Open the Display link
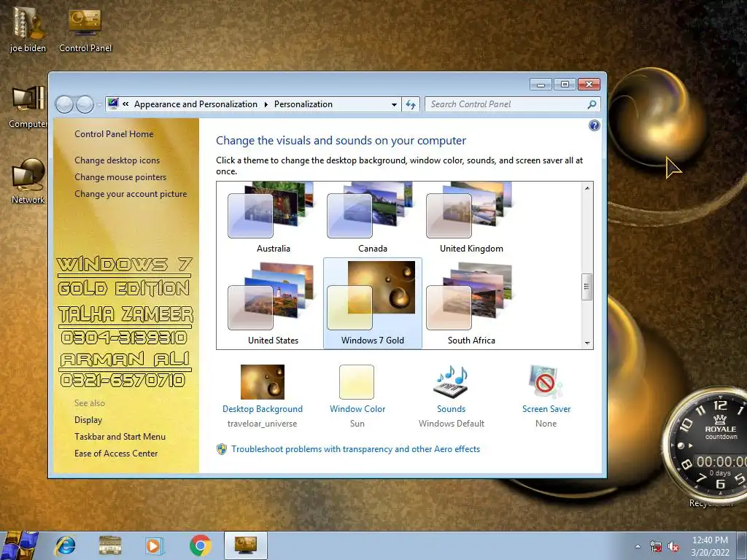 88,420
